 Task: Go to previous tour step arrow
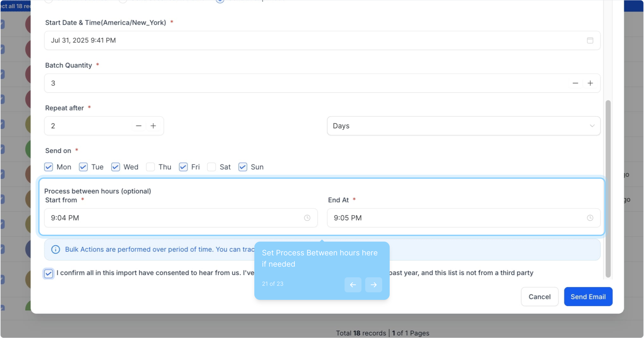click(353, 285)
